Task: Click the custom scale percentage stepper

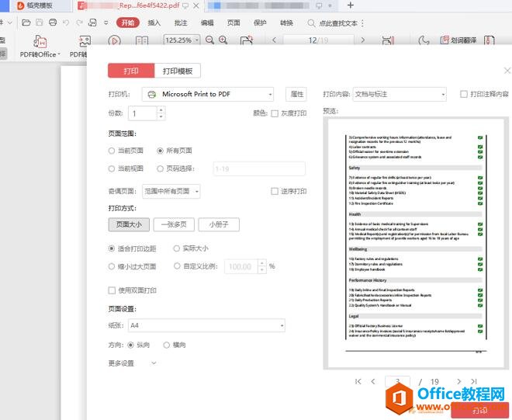Action: tap(262, 266)
